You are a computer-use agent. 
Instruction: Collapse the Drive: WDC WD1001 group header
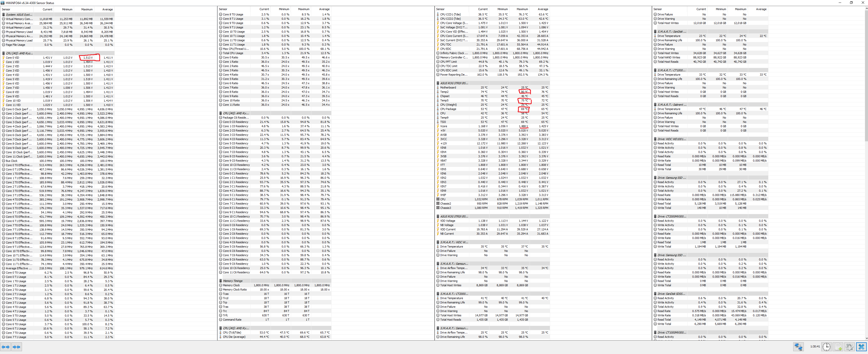point(671,139)
